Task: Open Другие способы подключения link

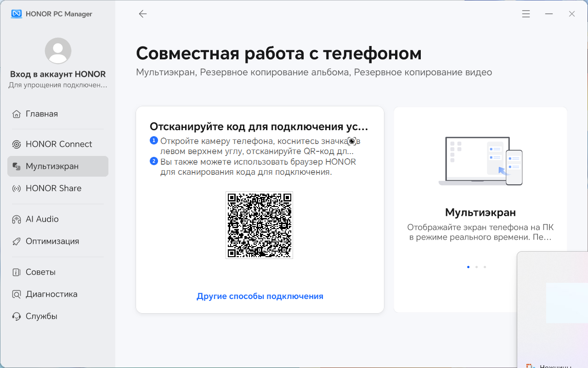Action: coord(260,296)
